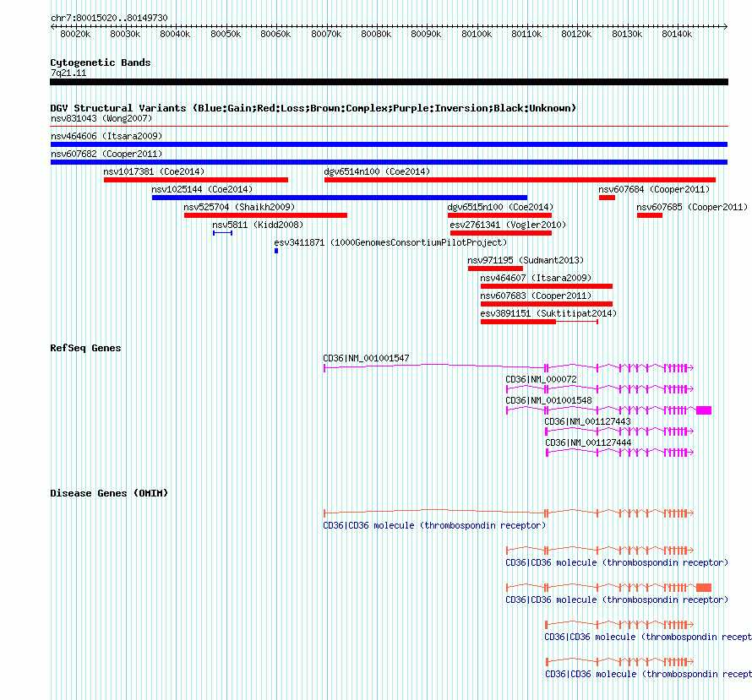Select the nsv607682 (Cooper2011) blue bar

tap(389, 162)
